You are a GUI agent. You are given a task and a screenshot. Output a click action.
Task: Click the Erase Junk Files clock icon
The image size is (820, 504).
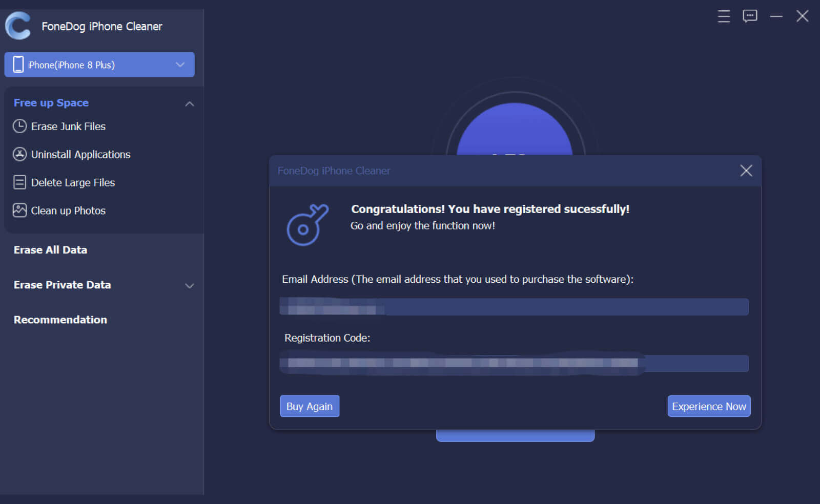pyautogui.click(x=19, y=126)
